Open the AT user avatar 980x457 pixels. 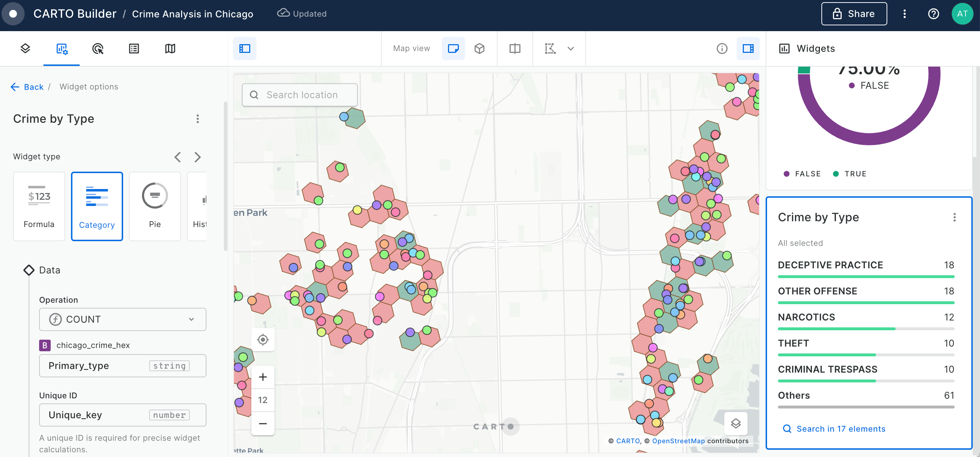(x=962, y=14)
